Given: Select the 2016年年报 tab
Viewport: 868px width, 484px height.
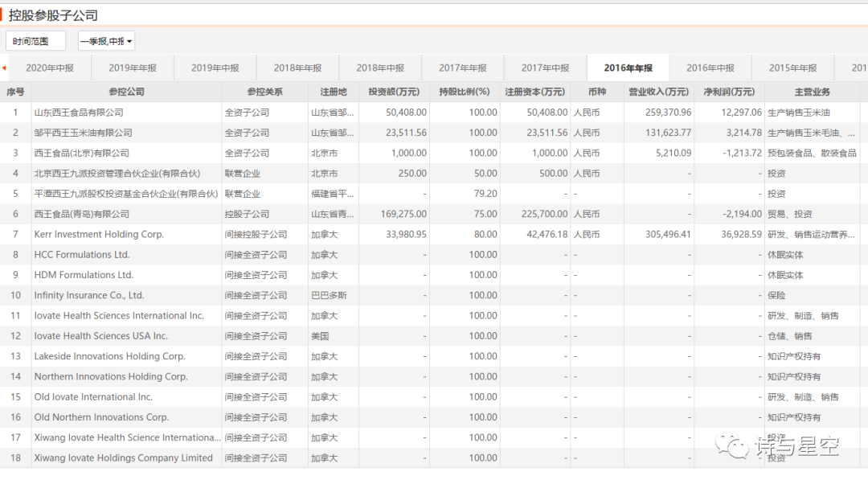Looking at the screenshot, I should pos(628,68).
